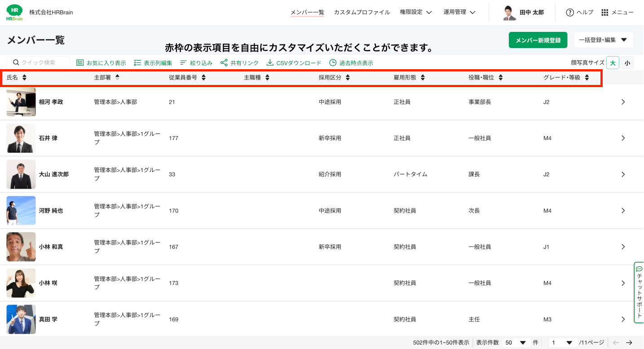Image resolution: width=644 pixels, height=349 pixels.
Task: Go to the next page arrow
Action: point(629,342)
